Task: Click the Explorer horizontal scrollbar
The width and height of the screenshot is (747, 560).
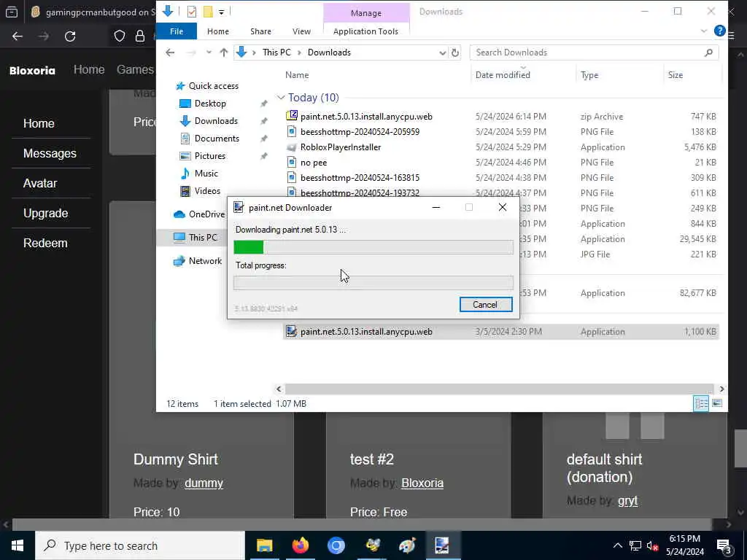Action: tap(499, 389)
